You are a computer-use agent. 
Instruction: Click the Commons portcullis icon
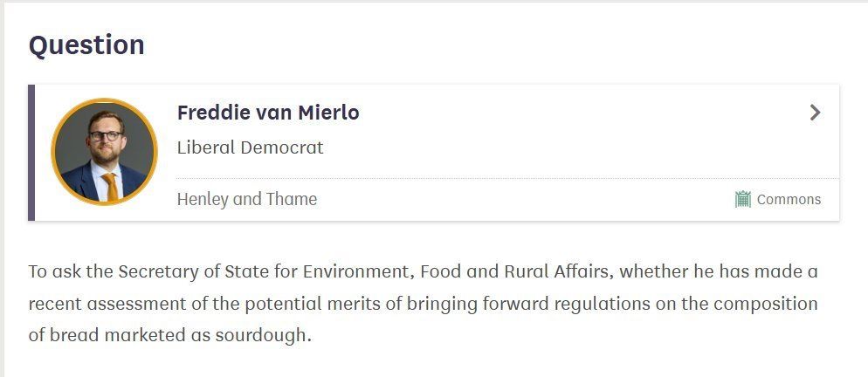pyautogui.click(x=743, y=199)
